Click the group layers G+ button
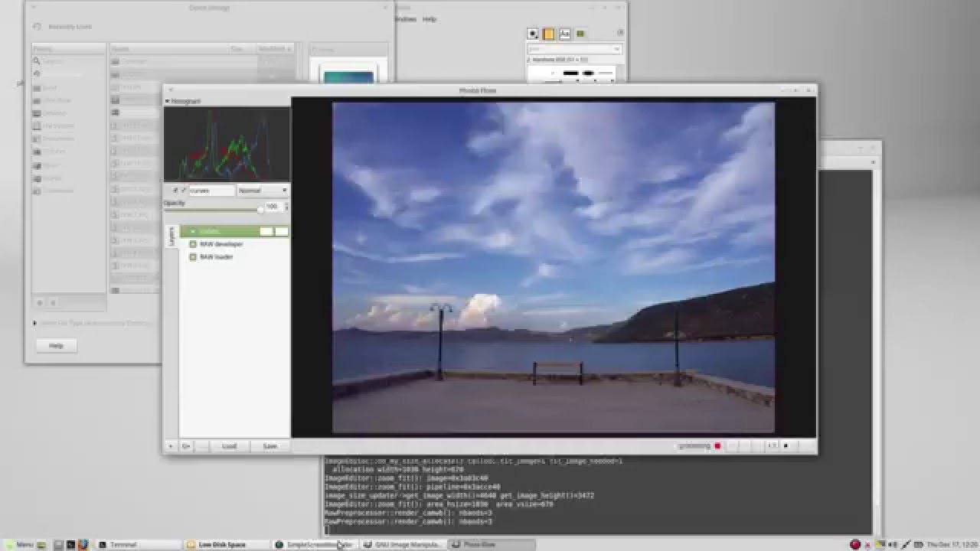 point(186,446)
